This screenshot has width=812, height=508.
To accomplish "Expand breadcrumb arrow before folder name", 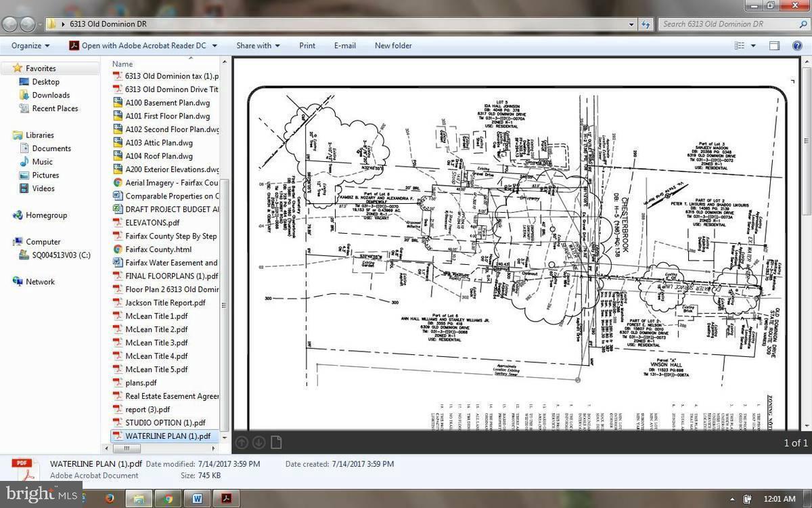I will pos(63,24).
